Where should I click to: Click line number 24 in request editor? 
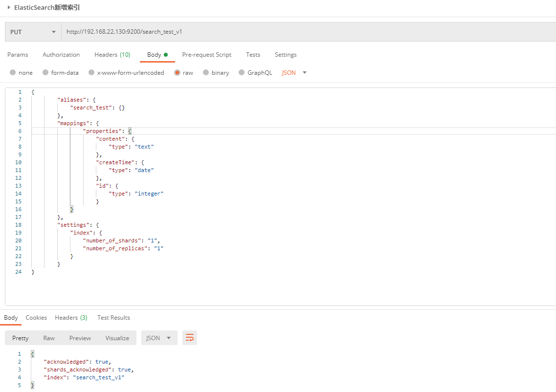tap(19, 272)
